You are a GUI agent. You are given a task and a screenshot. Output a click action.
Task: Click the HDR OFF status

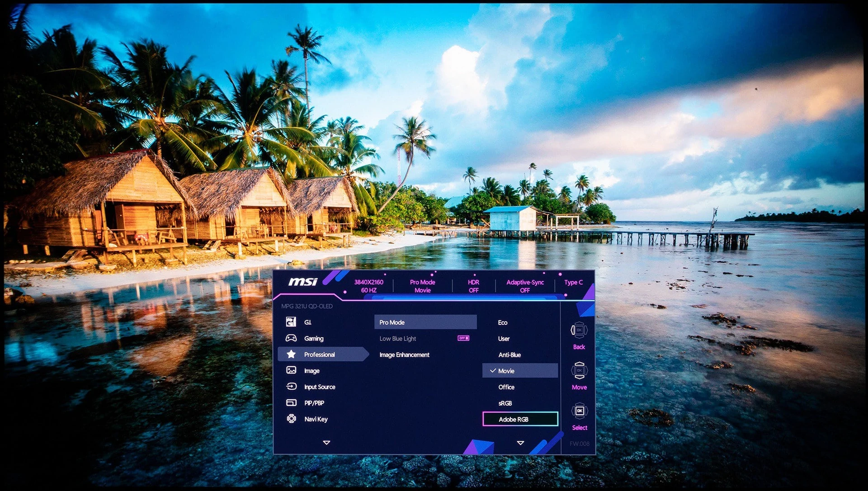(473, 286)
